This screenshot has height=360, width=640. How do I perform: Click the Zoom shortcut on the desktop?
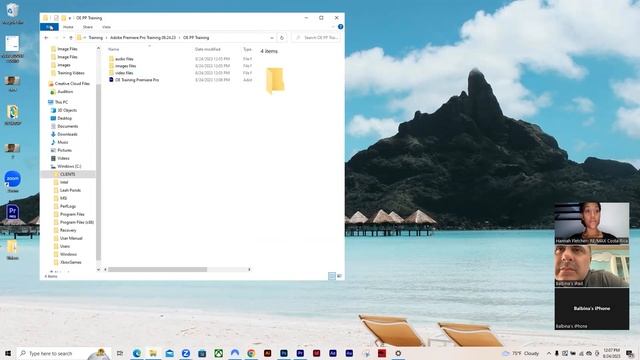coord(13,181)
